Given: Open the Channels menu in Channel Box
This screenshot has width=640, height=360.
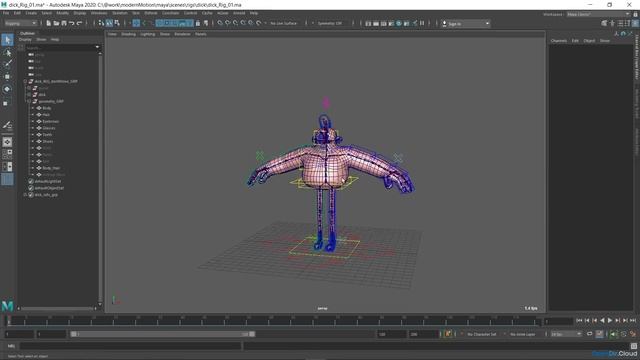Looking at the screenshot, I should (x=559, y=41).
